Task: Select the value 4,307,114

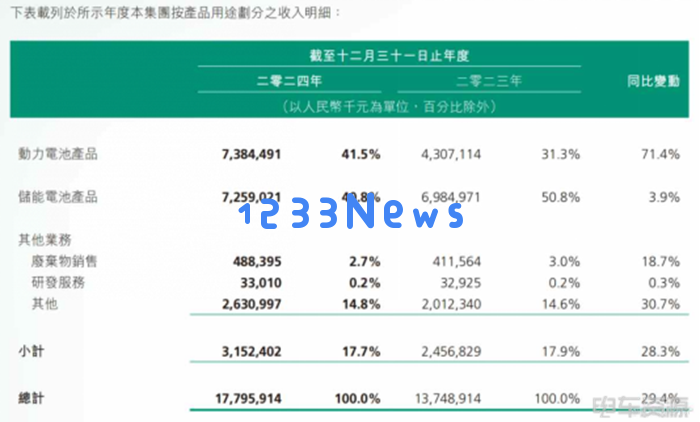Action: pyautogui.click(x=451, y=155)
